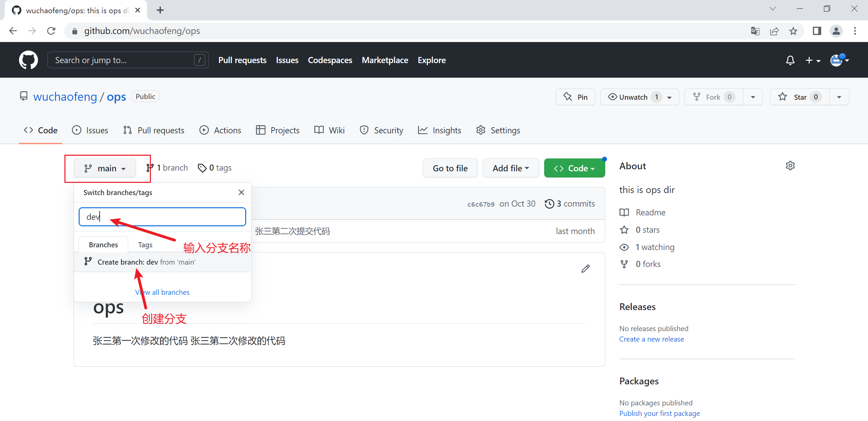Image resolution: width=868 pixels, height=421 pixels.
Task: Select the Branches tab in popup
Action: point(103,245)
